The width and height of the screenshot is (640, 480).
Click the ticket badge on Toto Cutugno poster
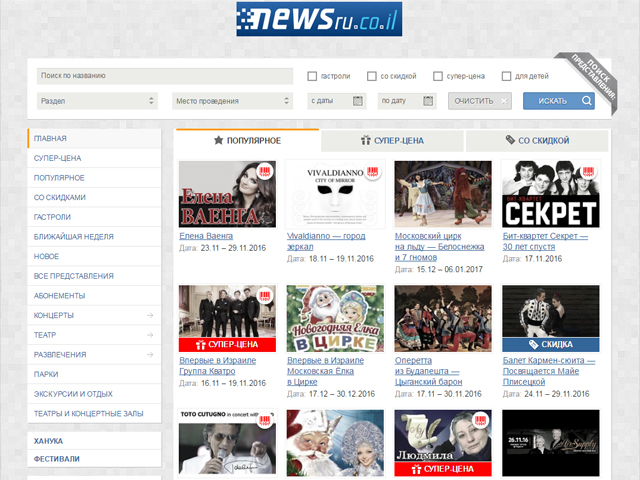(x=264, y=421)
